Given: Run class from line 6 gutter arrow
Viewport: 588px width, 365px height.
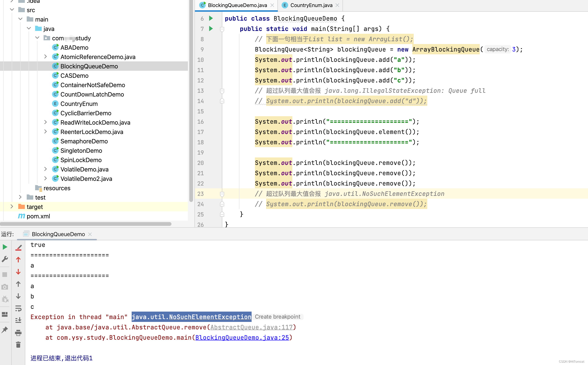Looking at the screenshot, I should coord(211,18).
